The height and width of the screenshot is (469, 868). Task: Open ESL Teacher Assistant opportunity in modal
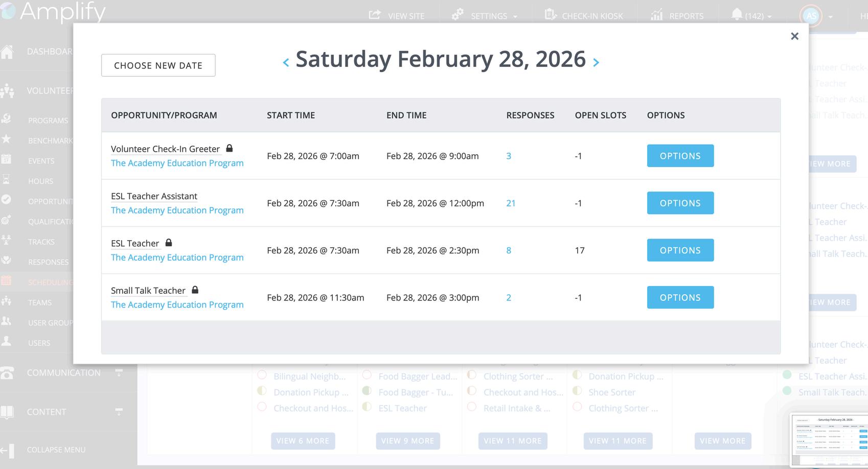154,196
